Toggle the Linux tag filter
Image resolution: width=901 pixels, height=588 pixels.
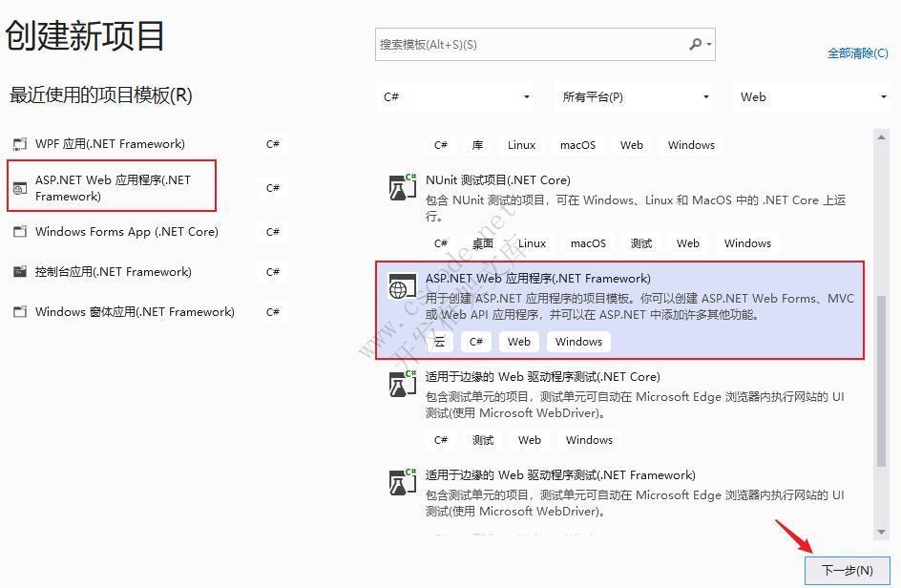click(x=521, y=144)
